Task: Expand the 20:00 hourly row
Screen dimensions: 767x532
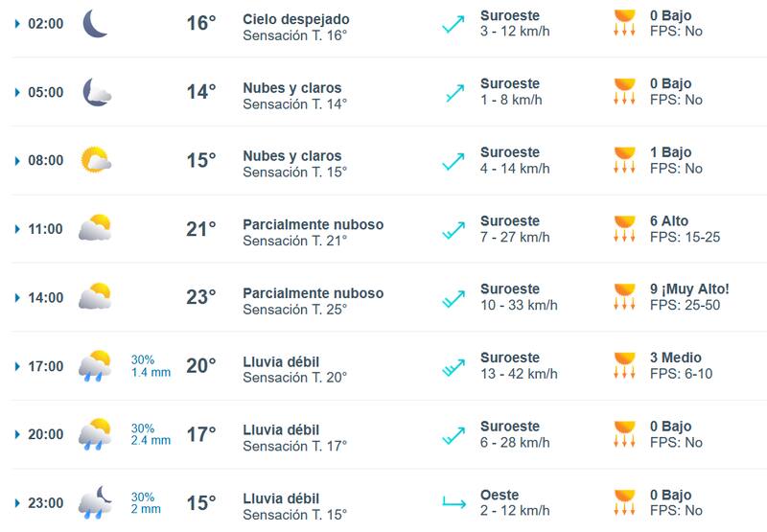Action: pos(17,434)
